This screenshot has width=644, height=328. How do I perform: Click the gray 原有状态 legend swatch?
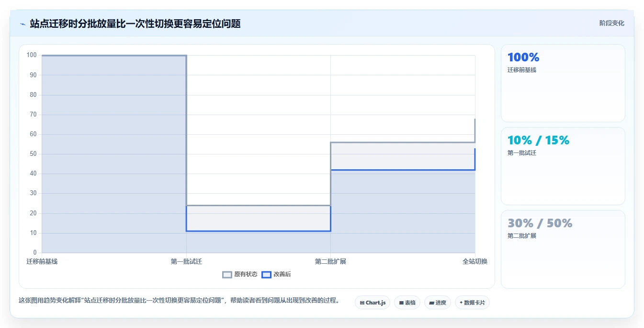click(227, 274)
